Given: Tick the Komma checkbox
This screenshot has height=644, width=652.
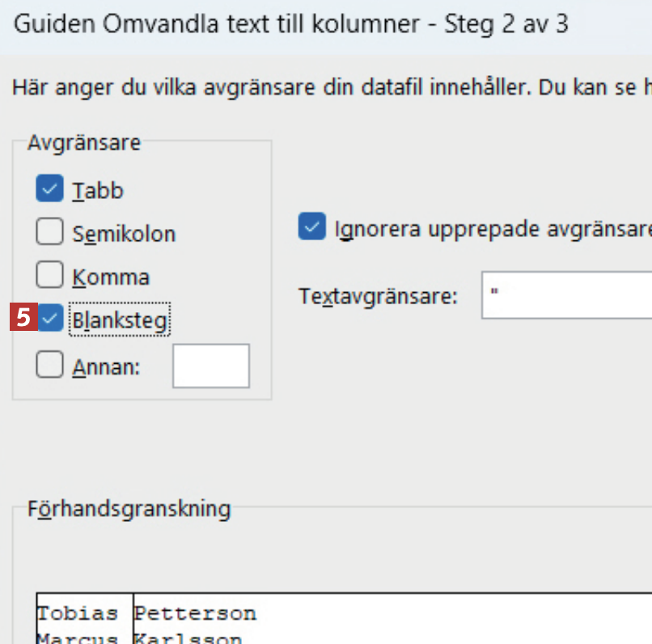Looking at the screenshot, I should click(49, 277).
